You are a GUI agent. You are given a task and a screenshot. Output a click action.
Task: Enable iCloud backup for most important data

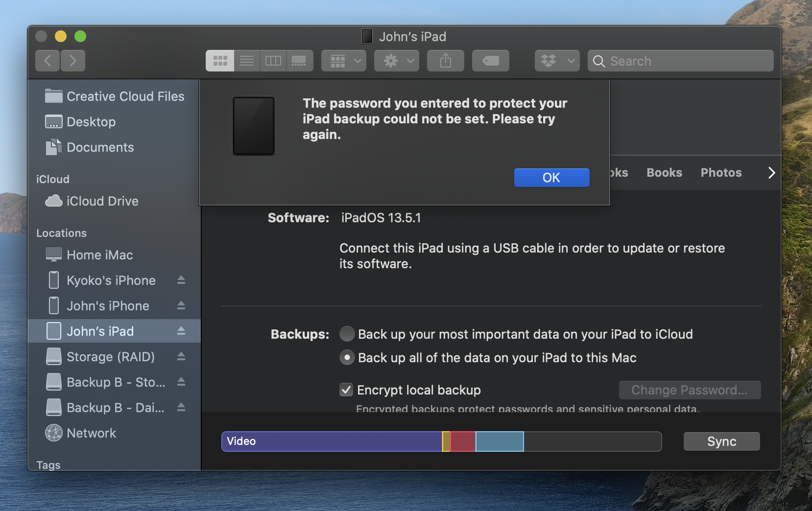click(347, 334)
